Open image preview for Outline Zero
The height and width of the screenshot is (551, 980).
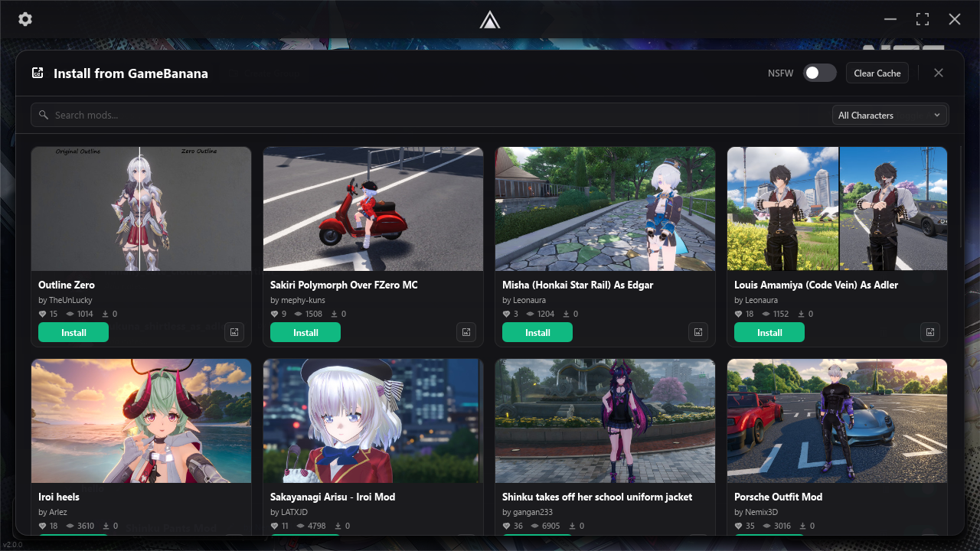tap(234, 332)
